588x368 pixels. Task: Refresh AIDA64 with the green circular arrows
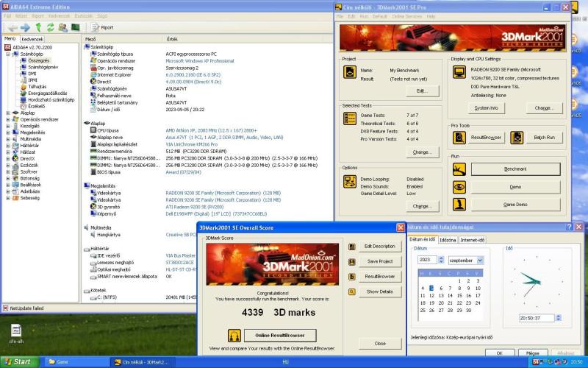pos(50,27)
